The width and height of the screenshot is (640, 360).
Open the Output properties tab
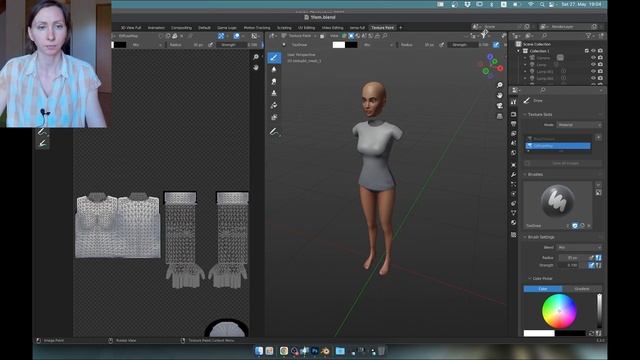coord(513,124)
